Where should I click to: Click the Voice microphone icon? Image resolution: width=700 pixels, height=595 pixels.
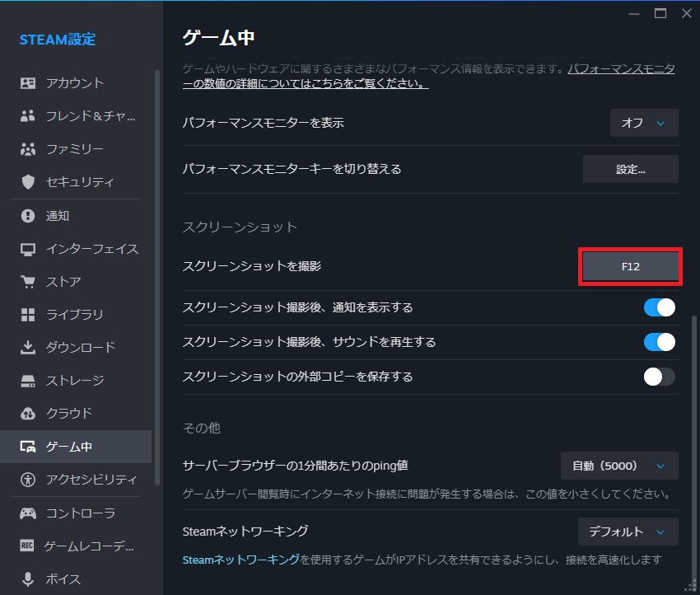click(28, 579)
